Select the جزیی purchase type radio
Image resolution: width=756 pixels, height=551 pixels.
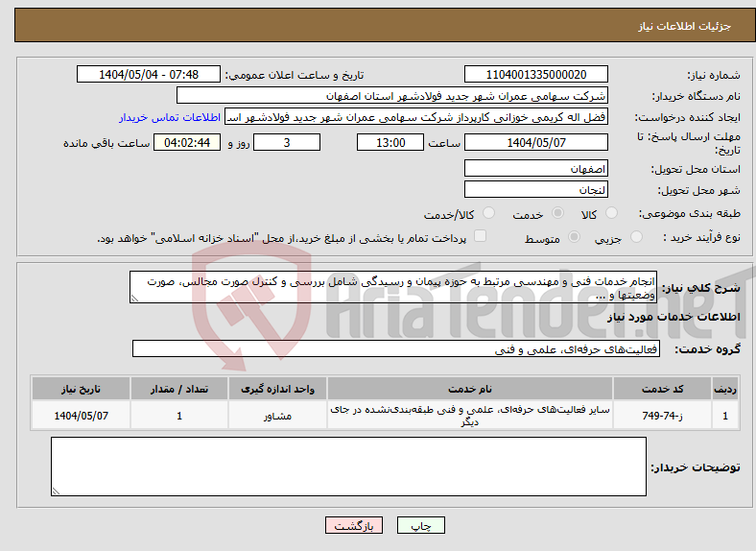coord(636,236)
